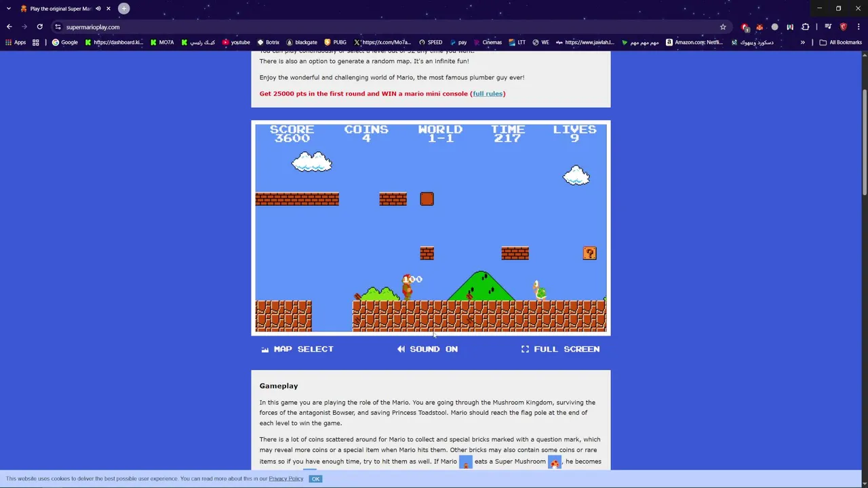Switch game to FULL SCREEN

pyautogui.click(x=560, y=349)
